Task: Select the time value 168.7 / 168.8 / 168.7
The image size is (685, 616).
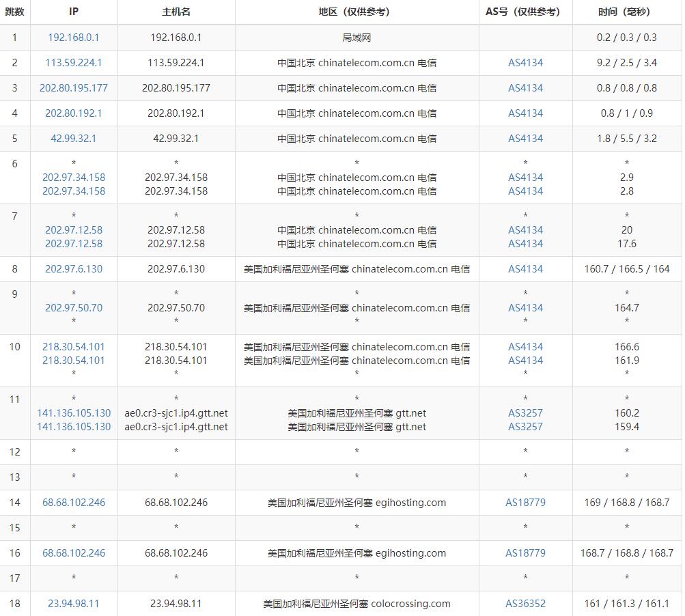Action: pyautogui.click(x=627, y=554)
